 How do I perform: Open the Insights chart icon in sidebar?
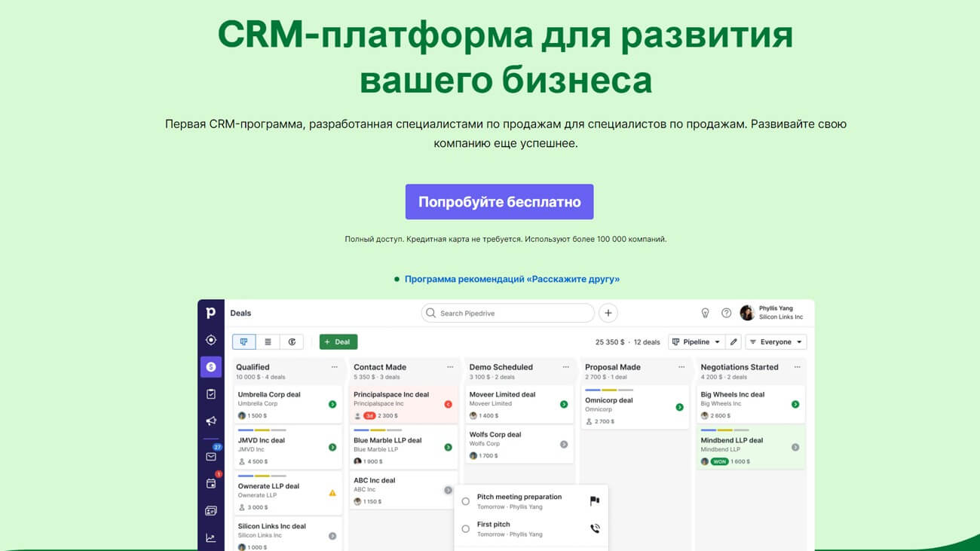coord(211,538)
